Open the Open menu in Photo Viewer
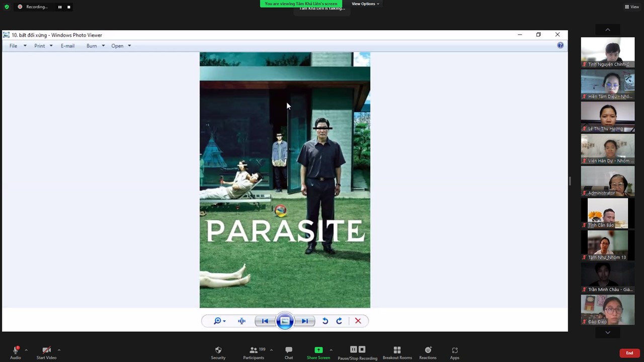 click(117, 46)
